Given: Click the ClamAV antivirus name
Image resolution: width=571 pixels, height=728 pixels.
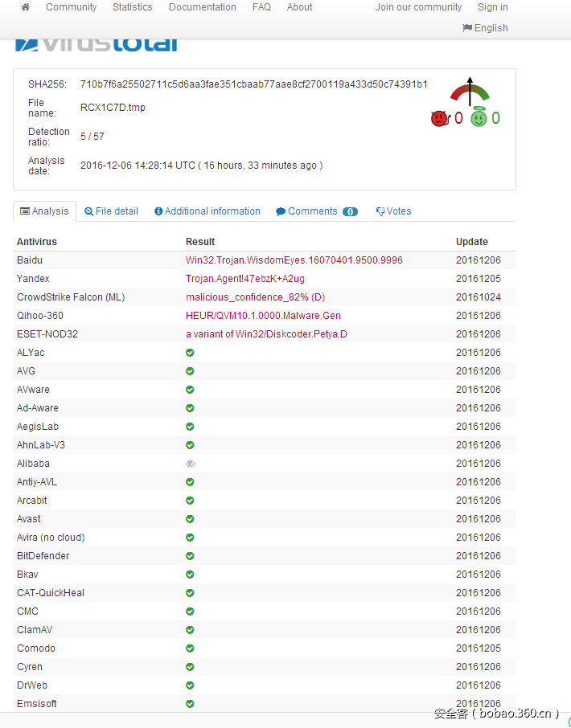Looking at the screenshot, I should pos(35,630).
